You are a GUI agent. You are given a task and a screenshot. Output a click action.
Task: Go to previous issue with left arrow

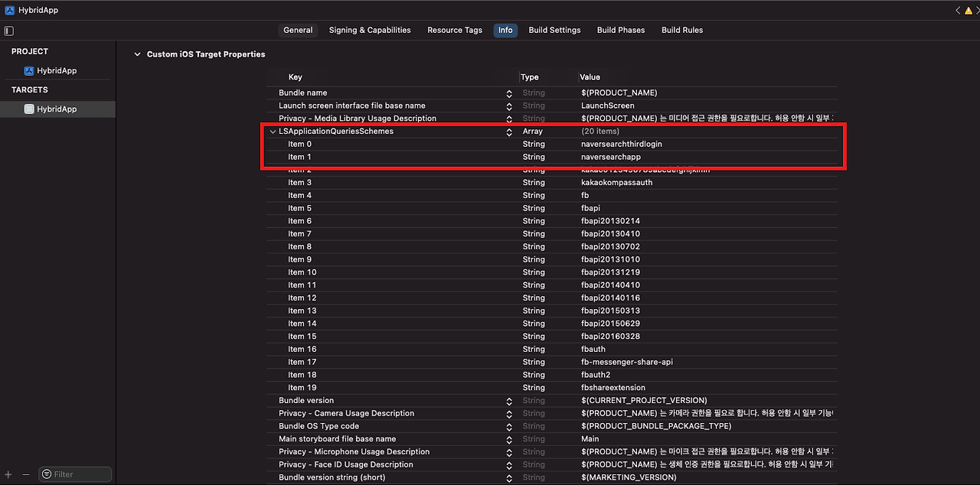957,10
